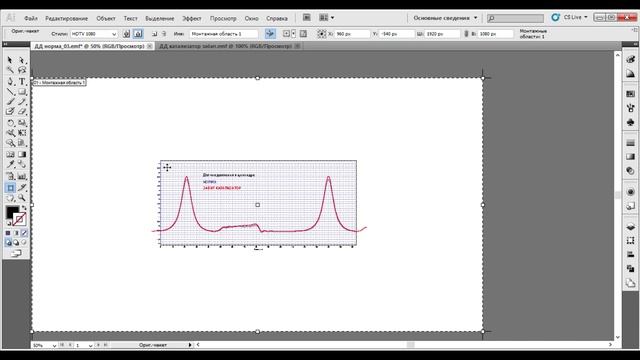Select the Width tool

[10, 133]
